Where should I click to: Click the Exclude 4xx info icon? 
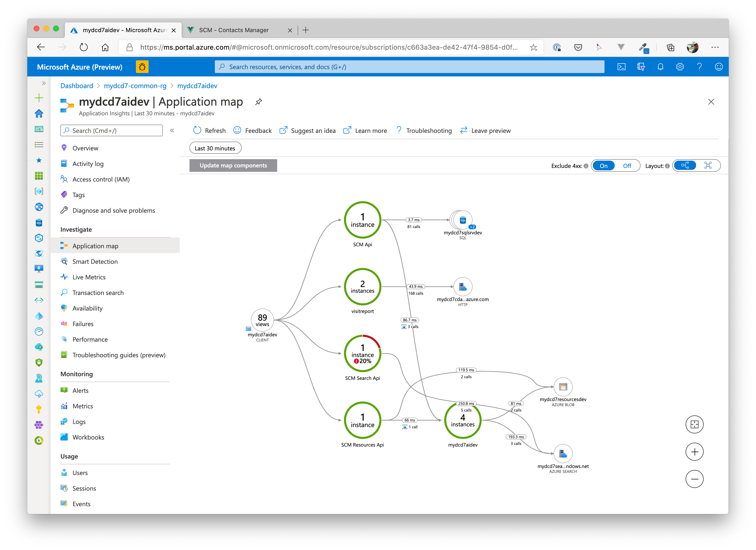[x=586, y=166]
